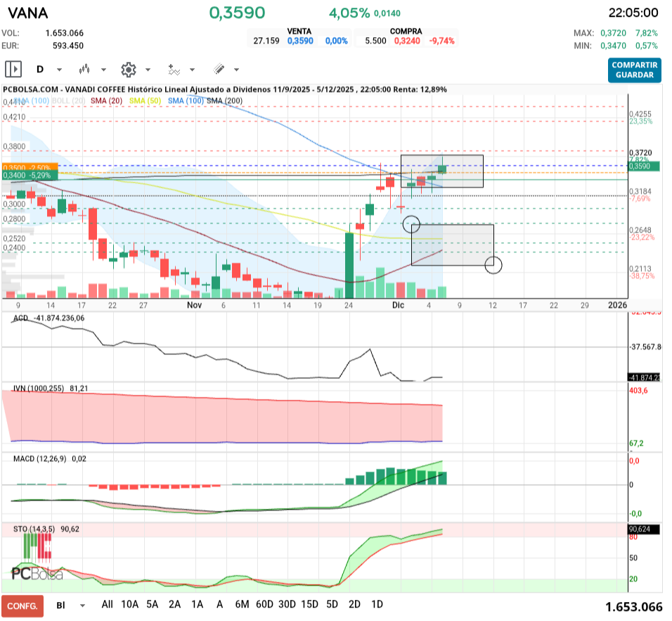Image resolution: width=672 pixels, height=621 pixels.
Task: Toggle the side panel icon
Action: (x=13, y=70)
